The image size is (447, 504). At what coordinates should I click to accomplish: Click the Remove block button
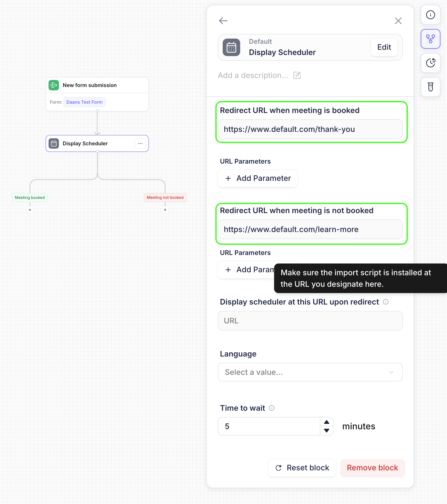point(372,468)
